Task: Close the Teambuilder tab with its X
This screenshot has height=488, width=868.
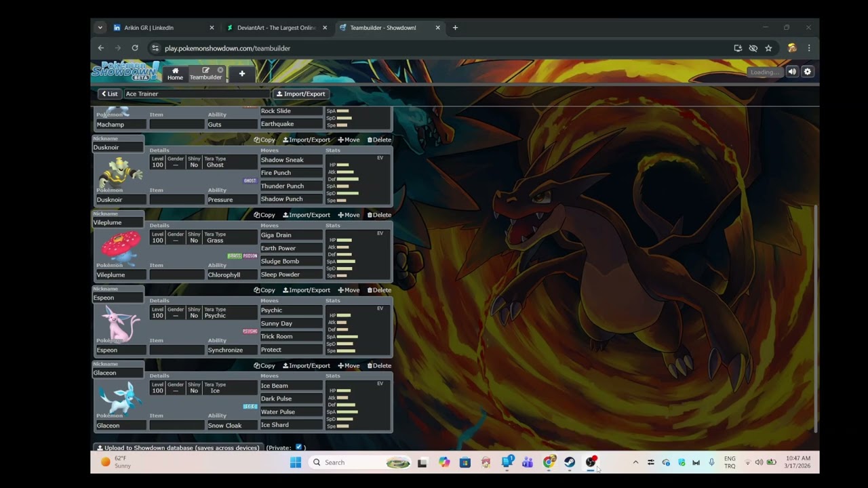Action: [220, 70]
